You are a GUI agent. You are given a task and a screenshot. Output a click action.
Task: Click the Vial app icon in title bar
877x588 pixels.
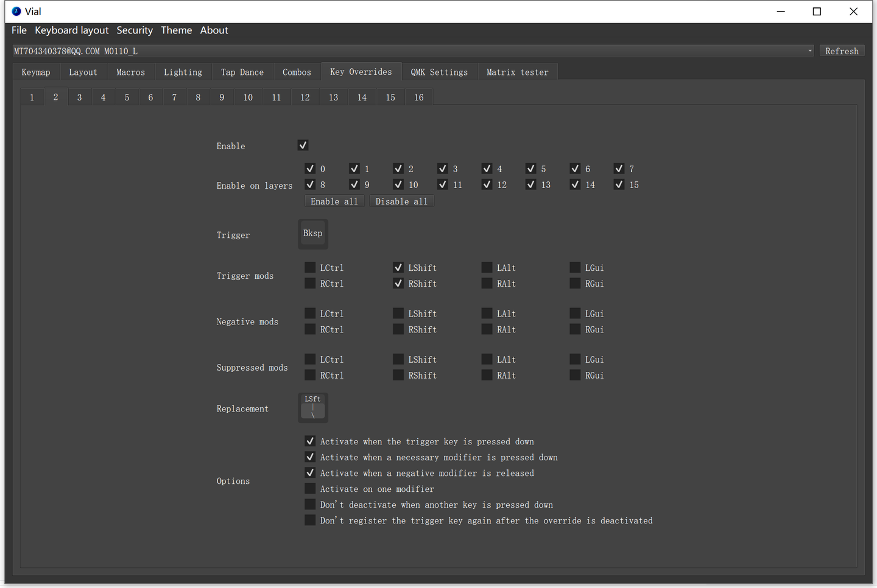pyautogui.click(x=16, y=12)
